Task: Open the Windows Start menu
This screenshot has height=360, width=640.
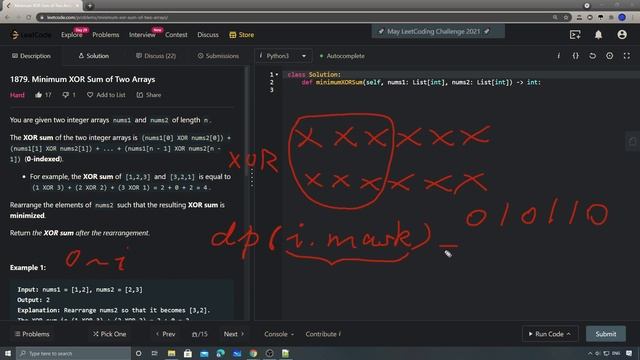Action: [8, 353]
